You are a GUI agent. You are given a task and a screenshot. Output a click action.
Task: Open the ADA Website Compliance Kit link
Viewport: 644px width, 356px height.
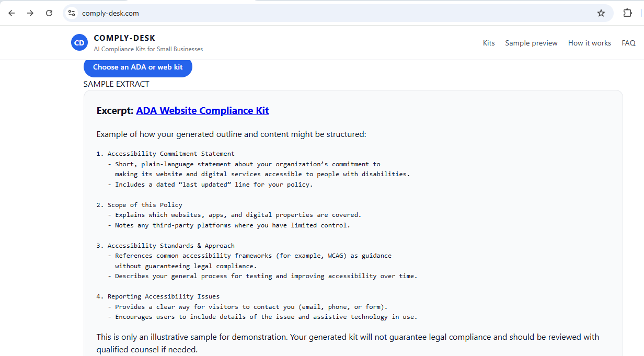[x=202, y=110]
